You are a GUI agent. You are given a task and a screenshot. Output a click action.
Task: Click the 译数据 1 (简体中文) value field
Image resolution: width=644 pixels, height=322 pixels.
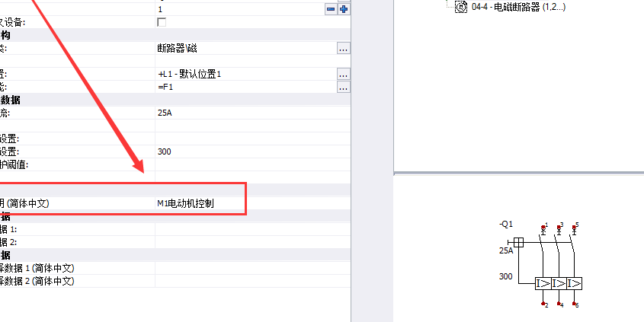click(x=252, y=268)
